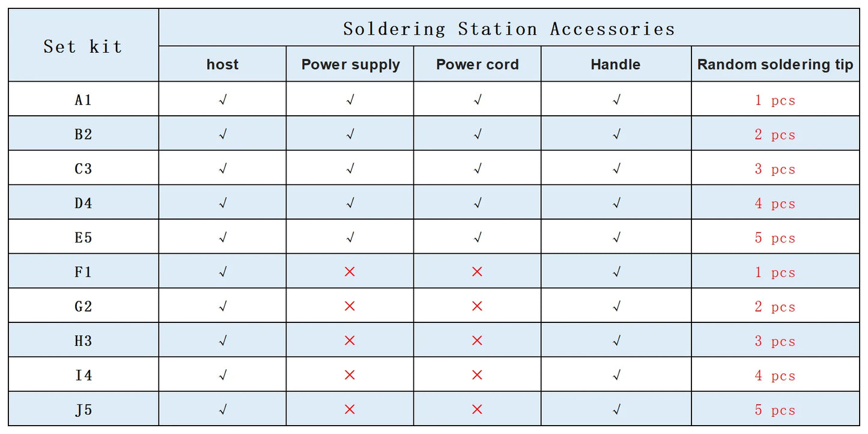The image size is (868, 434).
Task: Click the Power supply column header
Action: (x=350, y=65)
